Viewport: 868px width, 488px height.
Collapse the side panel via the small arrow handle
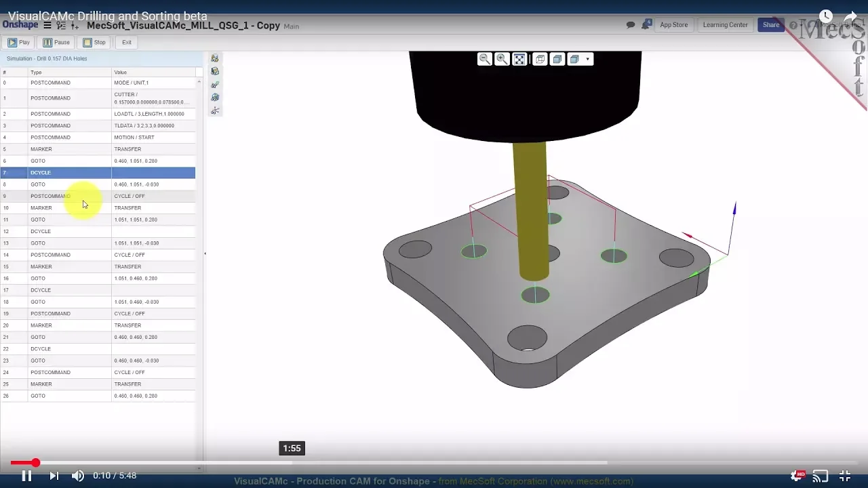pyautogui.click(x=205, y=253)
